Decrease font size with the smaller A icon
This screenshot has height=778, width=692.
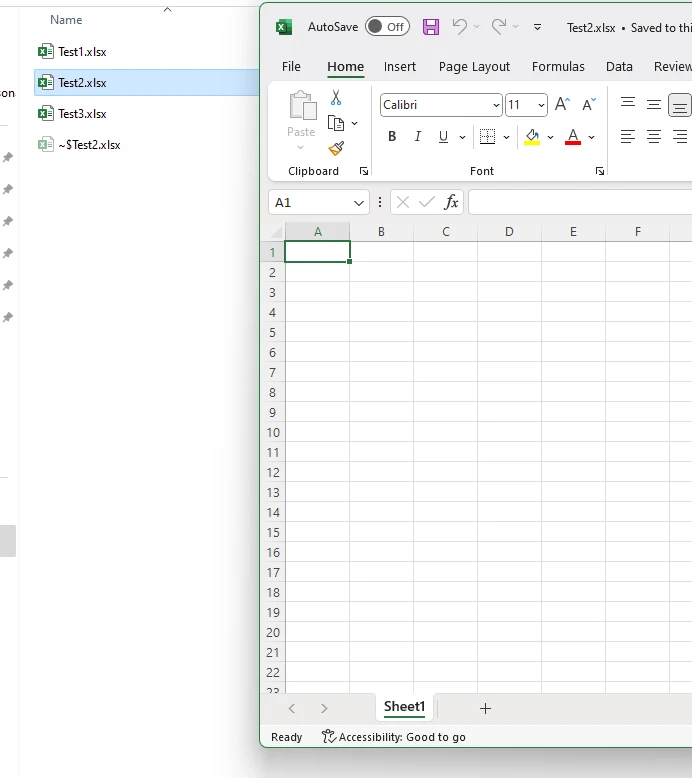pyautogui.click(x=589, y=105)
